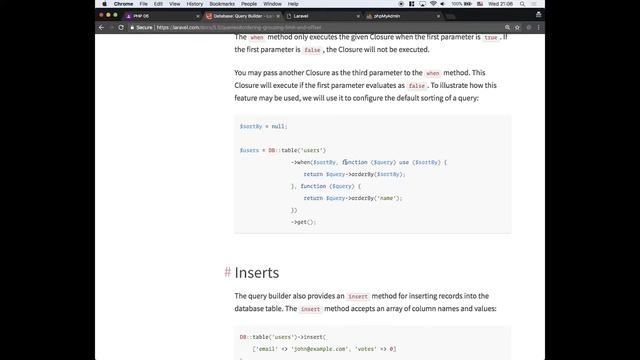Click the window-manager grid icon in menu bar
This screenshot has width=640, height=360.
pyautogui.click(x=411, y=4)
